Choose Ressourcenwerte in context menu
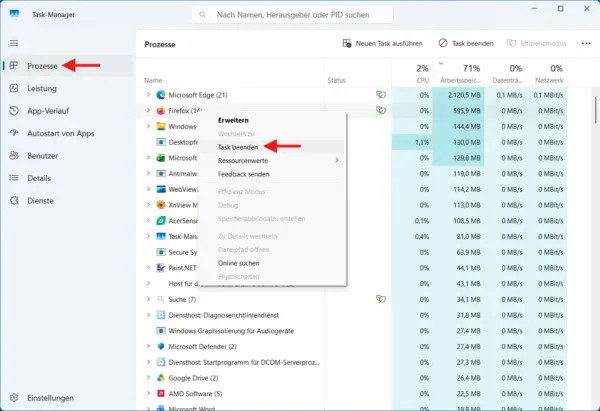The height and width of the screenshot is (411, 600). [x=243, y=161]
